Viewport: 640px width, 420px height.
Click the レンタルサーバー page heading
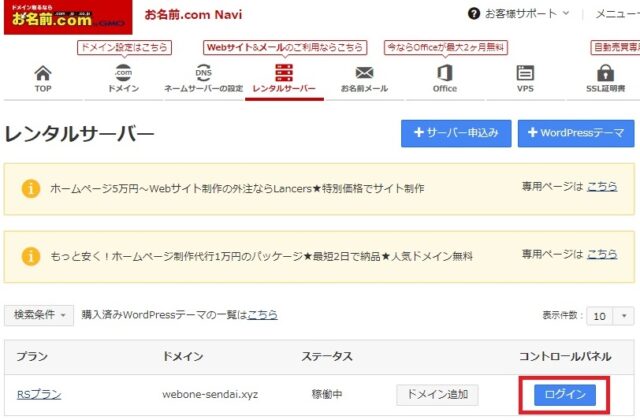[79, 134]
